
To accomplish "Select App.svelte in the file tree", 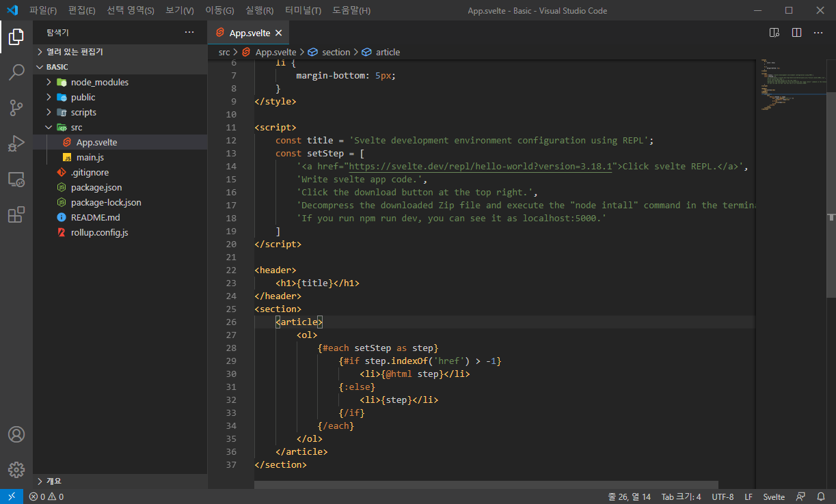I will tap(120, 142).
